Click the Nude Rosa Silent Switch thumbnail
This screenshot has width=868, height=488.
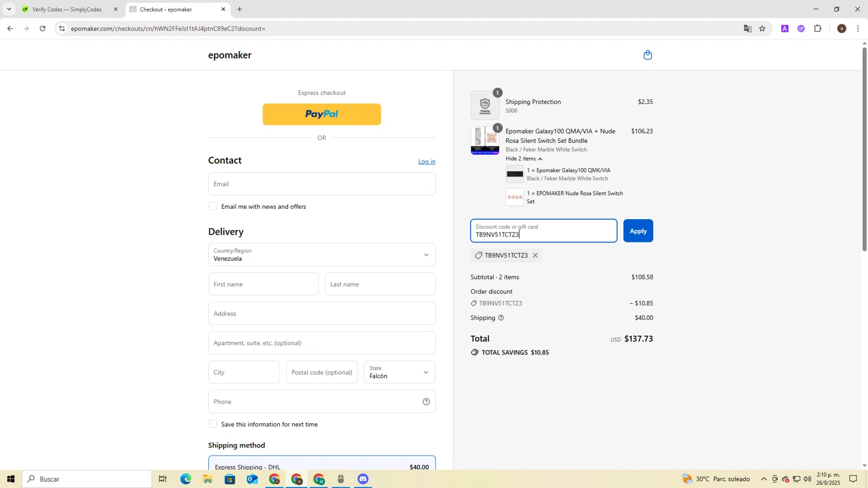point(515,197)
